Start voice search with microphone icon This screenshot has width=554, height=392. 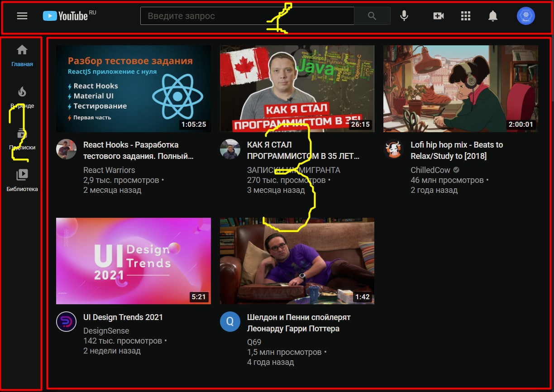pos(404,16)
